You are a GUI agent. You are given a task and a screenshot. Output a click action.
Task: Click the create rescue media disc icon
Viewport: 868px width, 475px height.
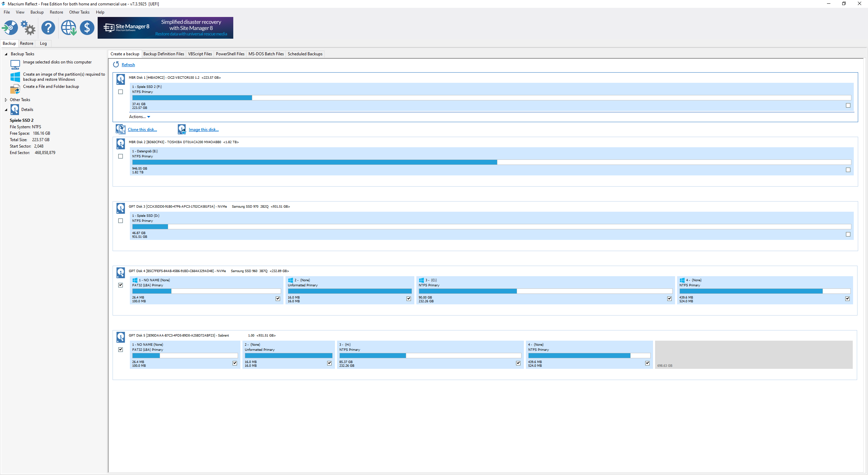pos(10,28)
